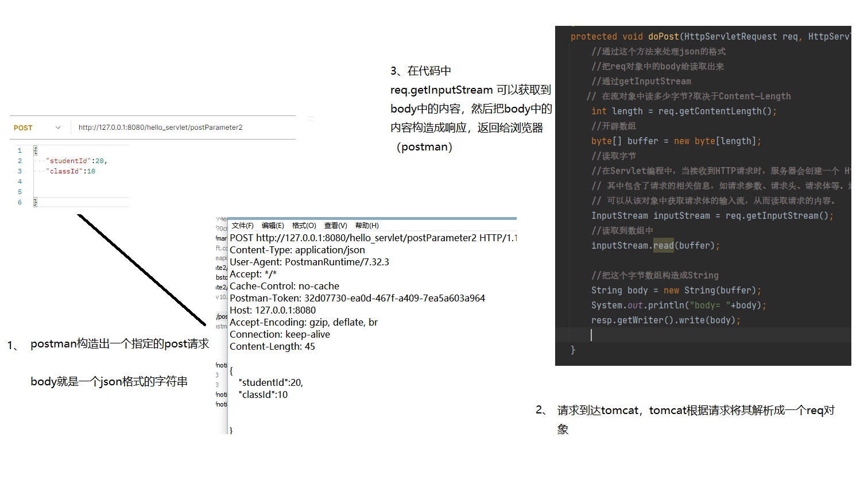Click the closing brace of doPost method

(573, 350)
